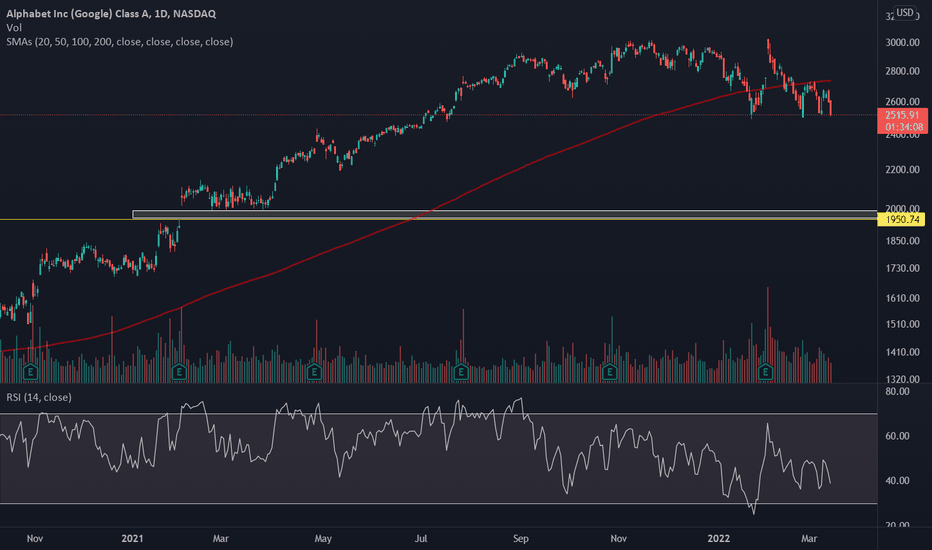
Task: Select the gray rectangle support zone drawing
Action: click(x=504, y=214)
